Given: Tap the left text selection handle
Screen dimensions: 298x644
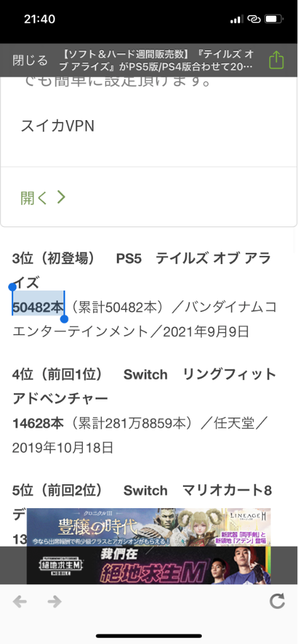Looking at the screenshot, I should tap(13, 287).
